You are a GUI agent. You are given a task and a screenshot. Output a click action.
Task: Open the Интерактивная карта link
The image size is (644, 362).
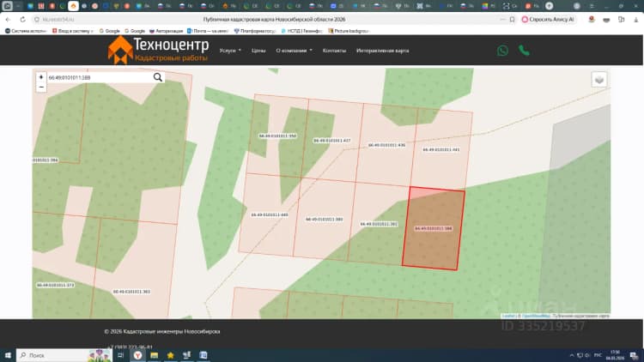click(x=382, y=51)
